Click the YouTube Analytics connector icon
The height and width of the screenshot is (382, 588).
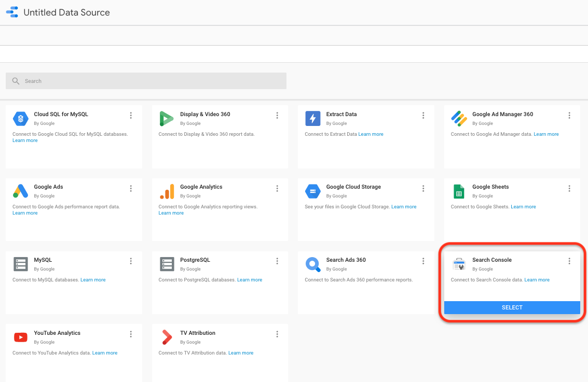pos(20,337)
